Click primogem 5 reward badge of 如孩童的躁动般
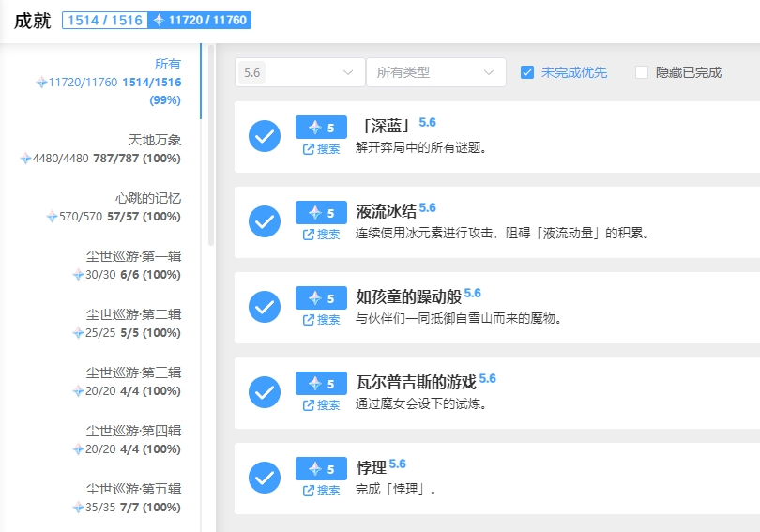Viewport: 760px width, 532px height. click(321, 298)
